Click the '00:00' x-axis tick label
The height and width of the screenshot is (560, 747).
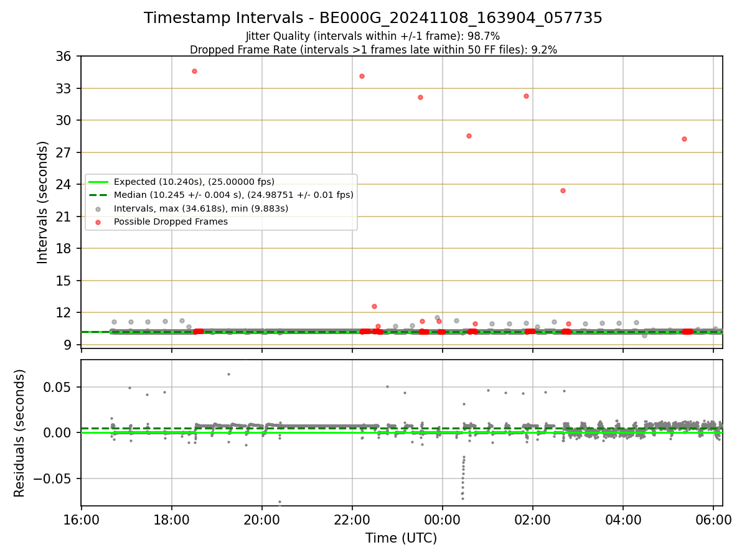[x=442, y=519]
